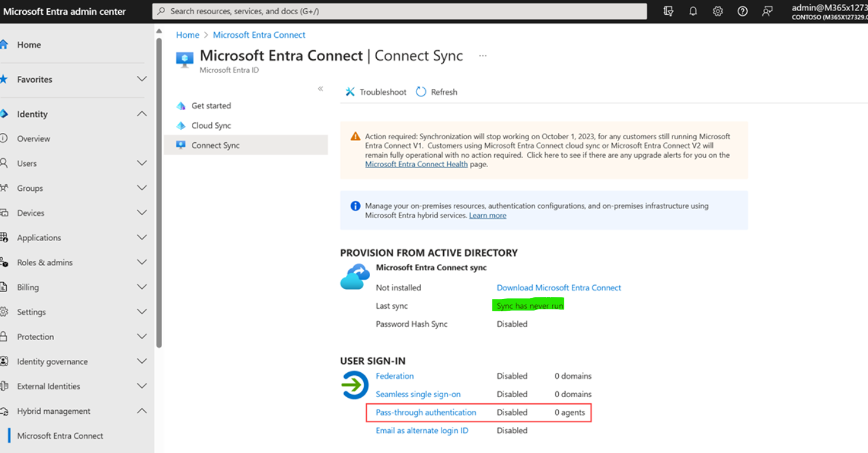Go to Home breadcrumb link

pyautogui.click(x=188, y=35)
